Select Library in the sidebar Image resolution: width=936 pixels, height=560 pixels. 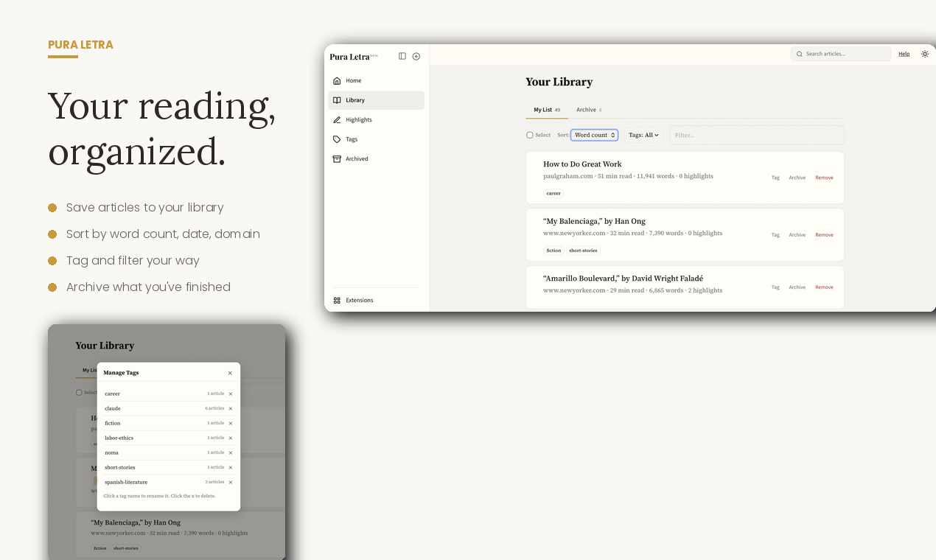355,99
